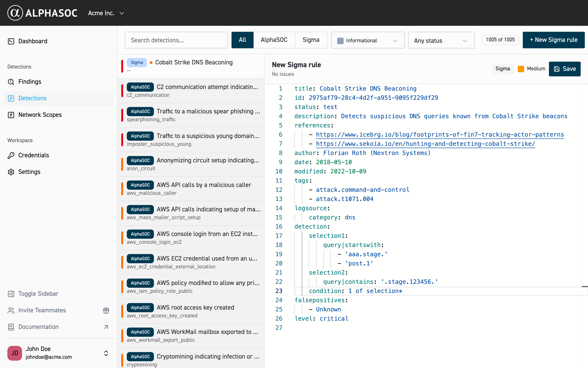Image resolution: width=588 pixels, height=368 pixels.
Task: Click the floppy disk icon on Save
Action: [557, 69]
